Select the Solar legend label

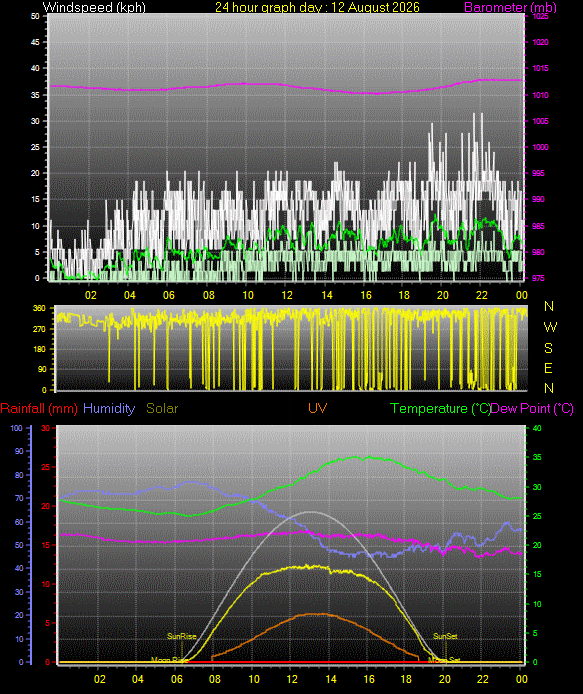(x=162, y=408)
